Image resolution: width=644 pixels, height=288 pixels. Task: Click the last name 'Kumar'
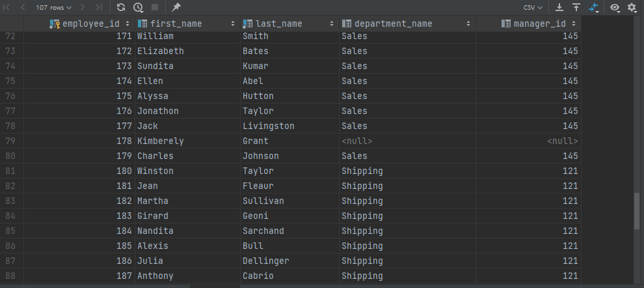click(x=256, y=66)
